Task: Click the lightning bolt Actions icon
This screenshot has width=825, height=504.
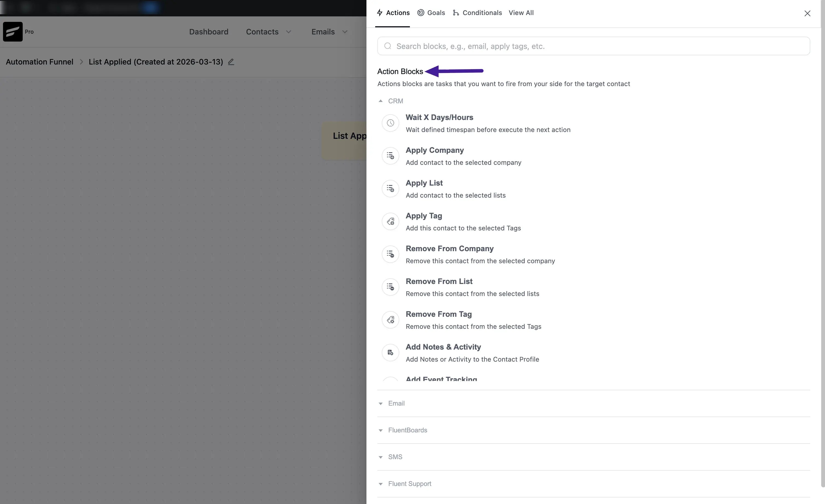Action: pyautogui.click(x=380, y=13)
